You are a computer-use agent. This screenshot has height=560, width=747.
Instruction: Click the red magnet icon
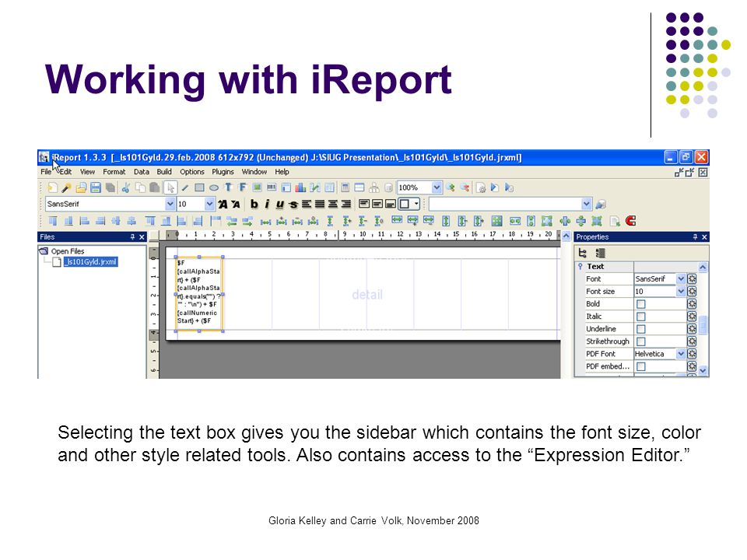click(631, 221)
